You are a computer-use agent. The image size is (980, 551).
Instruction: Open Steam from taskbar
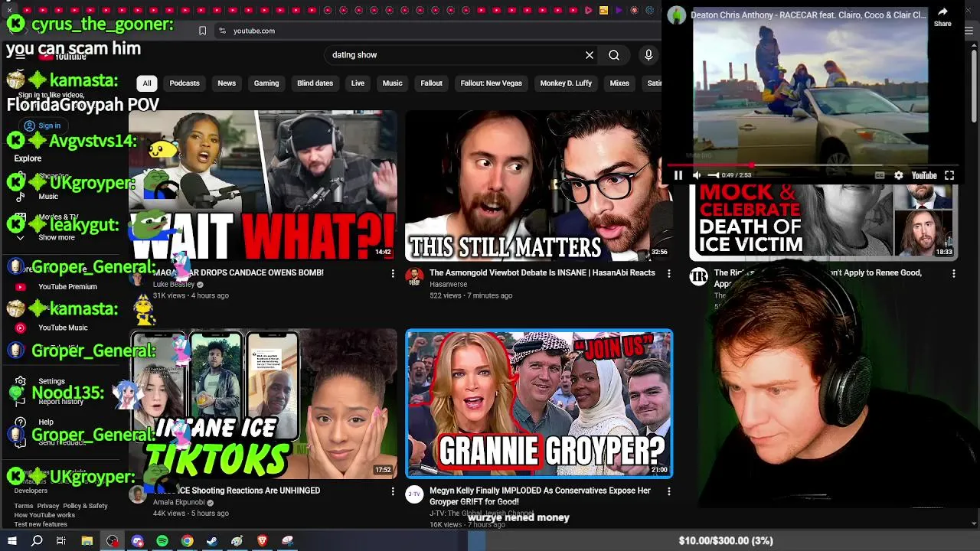coord(212,541)
